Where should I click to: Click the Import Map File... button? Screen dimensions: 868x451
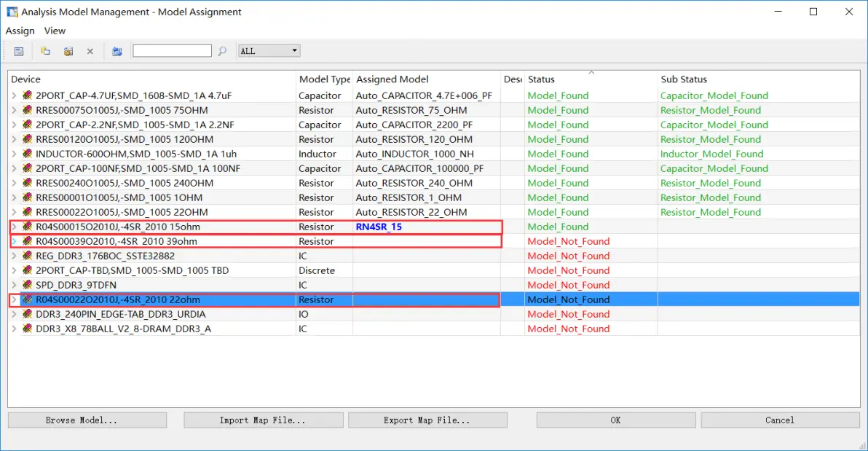tap(263, 420)
